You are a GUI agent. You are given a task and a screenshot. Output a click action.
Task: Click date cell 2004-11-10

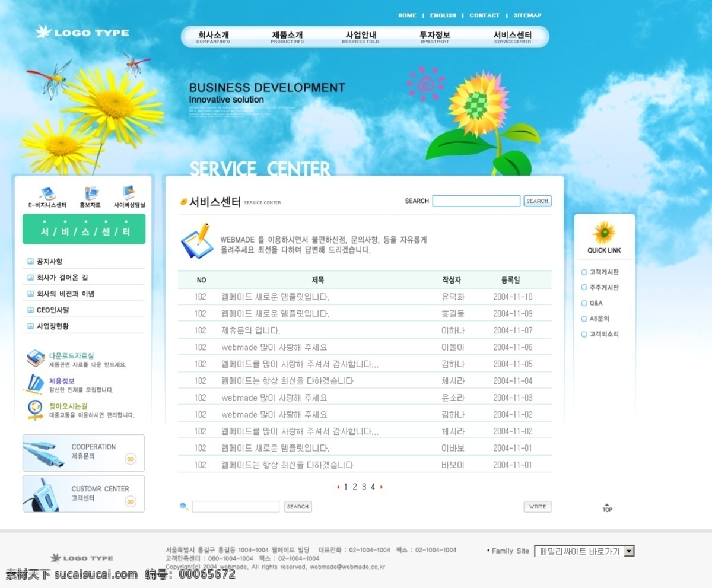click(513, 297)
